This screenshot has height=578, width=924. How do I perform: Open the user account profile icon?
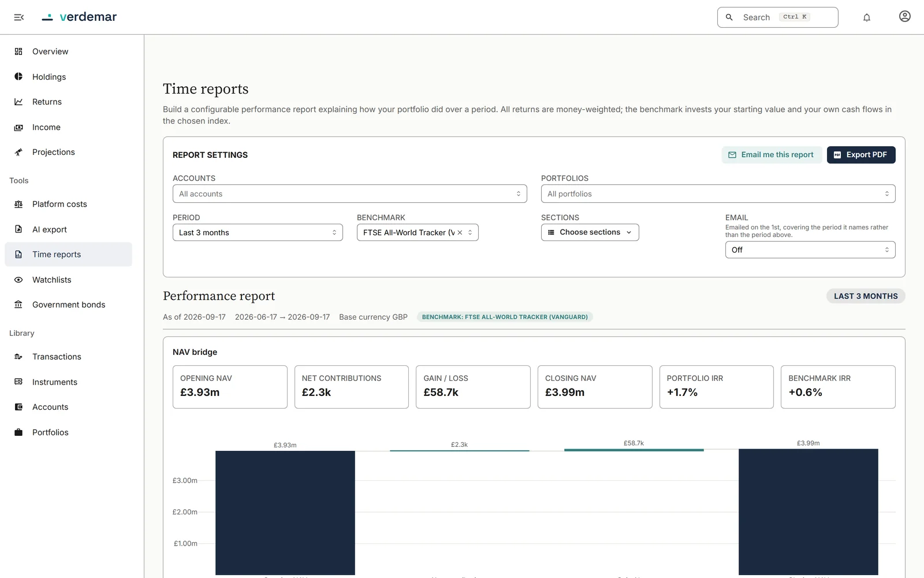tap(905, 16)
